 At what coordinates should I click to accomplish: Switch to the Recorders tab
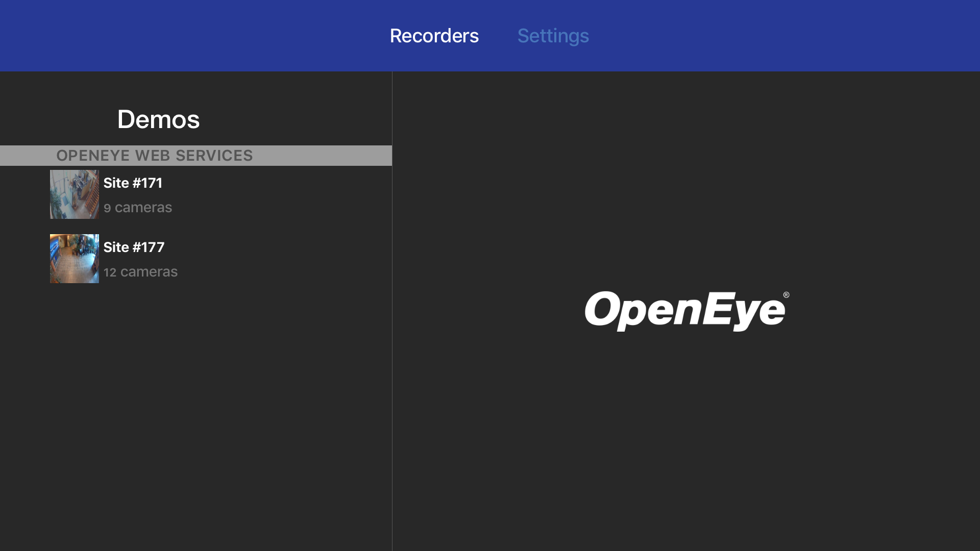pyautogui.click(x=434, y=36)
